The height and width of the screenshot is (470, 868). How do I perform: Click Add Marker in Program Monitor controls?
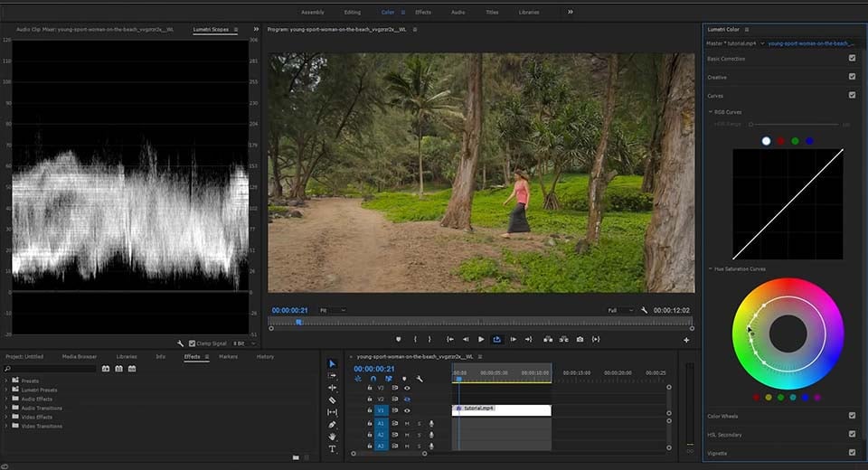398,339
